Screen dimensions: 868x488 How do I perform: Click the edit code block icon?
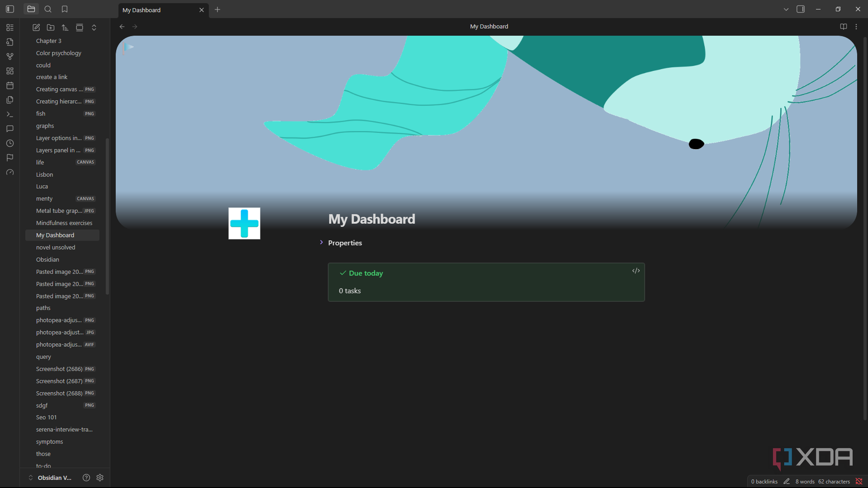coord(636,271)
